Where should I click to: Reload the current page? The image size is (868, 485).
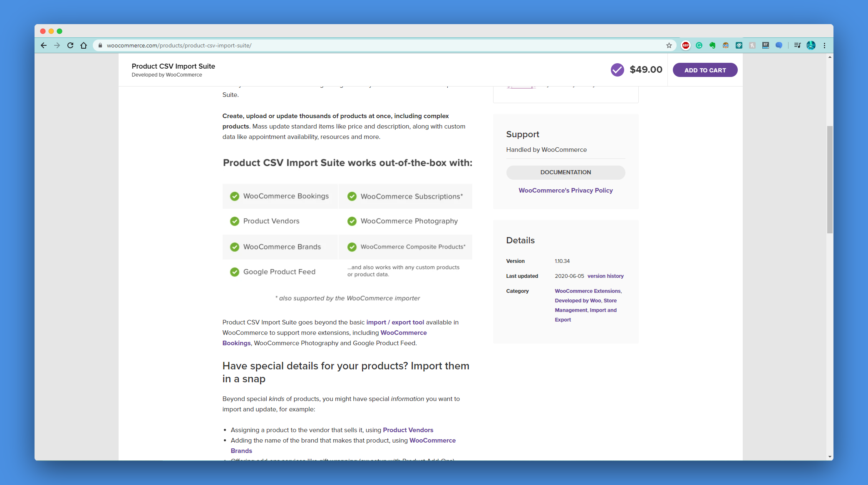click(70, 45)
